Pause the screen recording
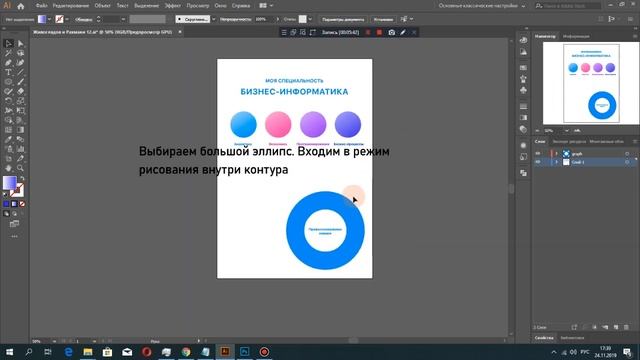Image resolution: width=640 pixels, height=360 pixels. (368, 32)
